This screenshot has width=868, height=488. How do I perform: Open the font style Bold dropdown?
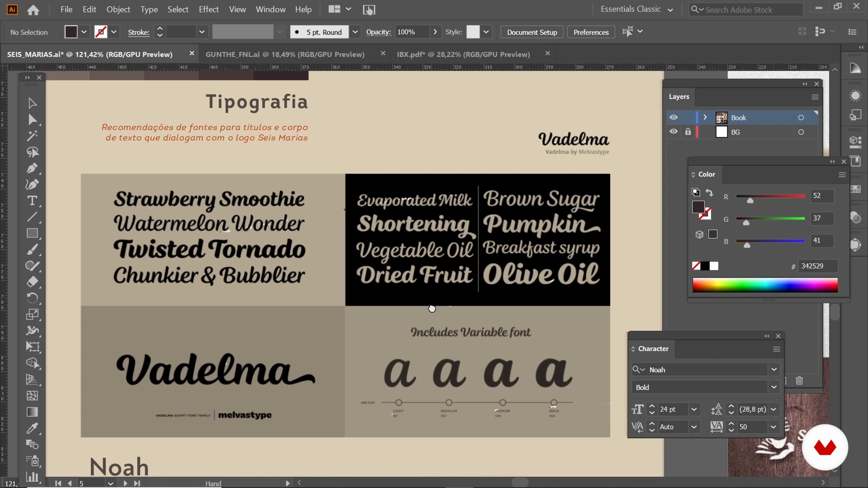[774, 387]
